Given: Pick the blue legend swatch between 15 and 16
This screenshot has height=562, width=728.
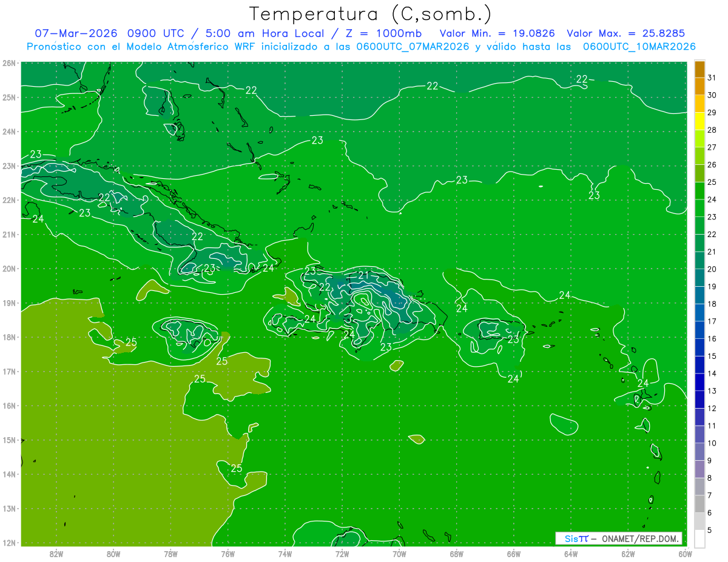Looking at the screenshot, I should pyautogui.click(x=699, y=347).
